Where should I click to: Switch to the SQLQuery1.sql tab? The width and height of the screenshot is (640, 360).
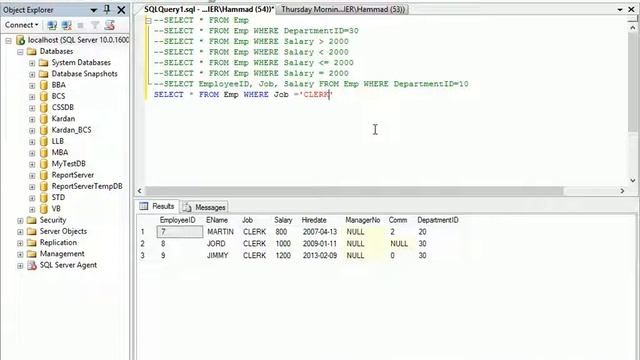209,9
